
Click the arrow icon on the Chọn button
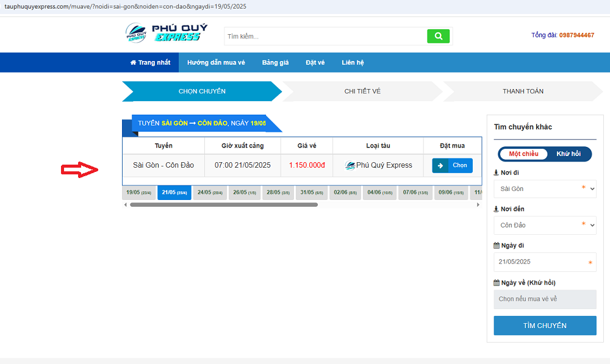(x=440, y=165)
